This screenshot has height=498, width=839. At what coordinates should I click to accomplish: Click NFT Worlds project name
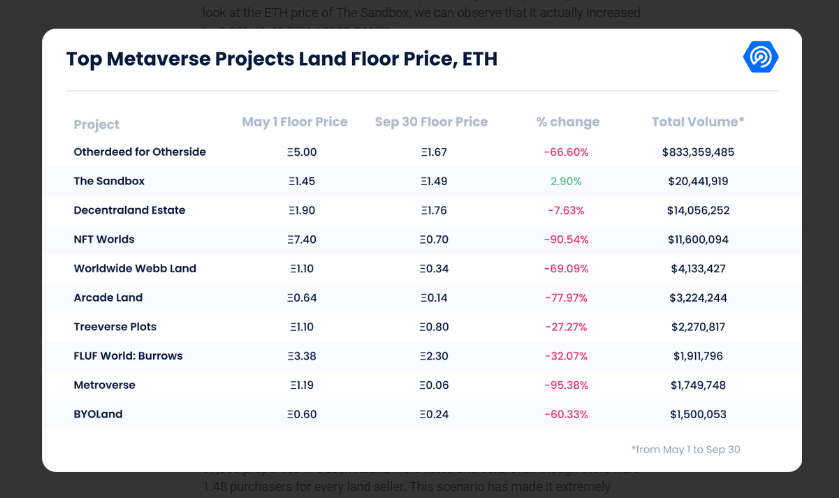coord(104,239)
